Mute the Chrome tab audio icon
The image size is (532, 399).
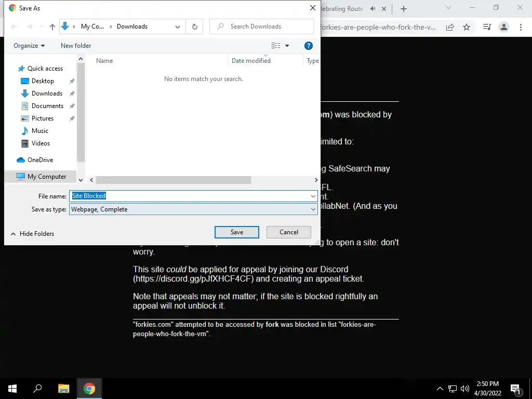point(373,9)
